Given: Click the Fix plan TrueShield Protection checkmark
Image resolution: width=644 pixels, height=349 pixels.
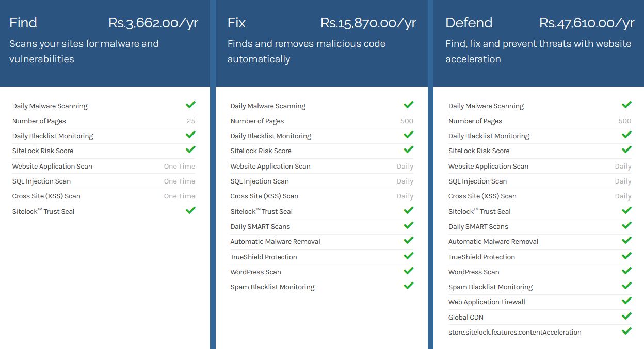Looking at the screenshot, I should (408, 256).
